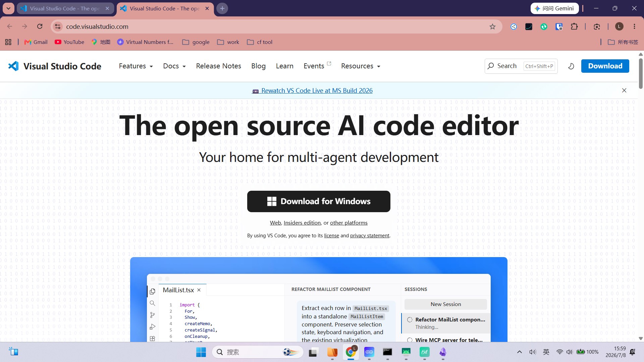The image size is (644, 362).
Task: Open the privacy statement link
Action: 370,236
